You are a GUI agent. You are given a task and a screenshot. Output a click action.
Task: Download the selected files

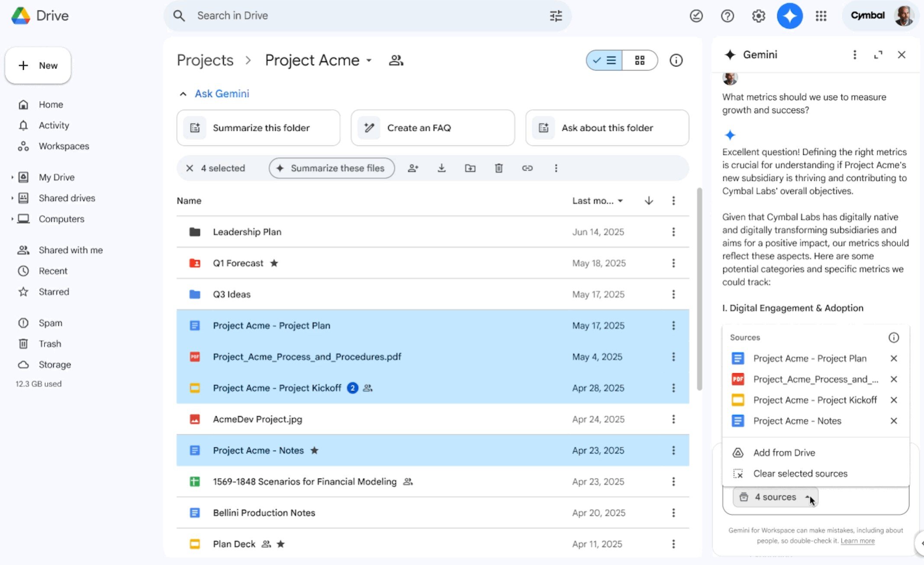click(441, 168)
